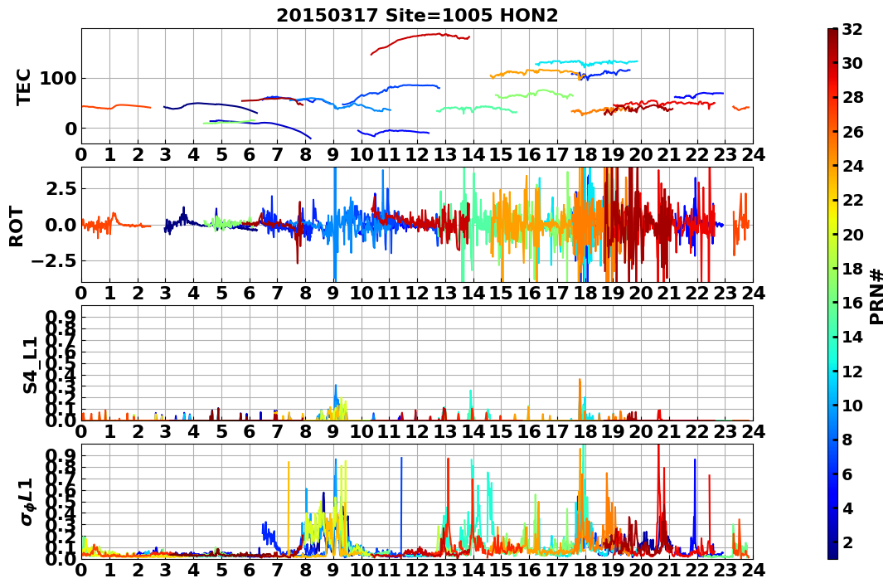This screenshot has width=893, height=588.
Task: Click hour "9" tick under S4_L1 panel
Action: [x=333, y=431]
